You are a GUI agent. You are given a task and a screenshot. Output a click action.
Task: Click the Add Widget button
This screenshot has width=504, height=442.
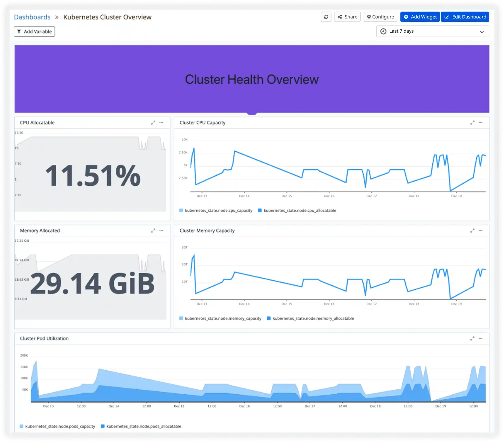click(420, 17)
